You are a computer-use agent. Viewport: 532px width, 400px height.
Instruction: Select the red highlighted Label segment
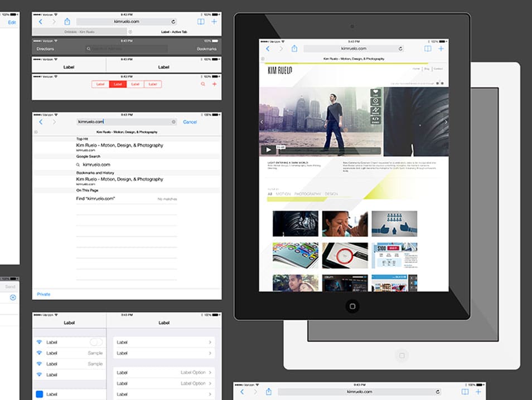(118, 84)
